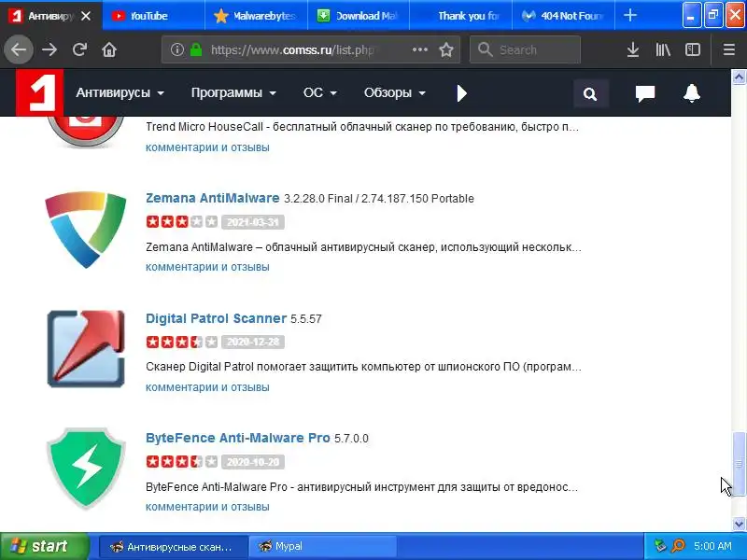Expand the Программы dropdown menu
747x560 pixels.
click(233, 92)
